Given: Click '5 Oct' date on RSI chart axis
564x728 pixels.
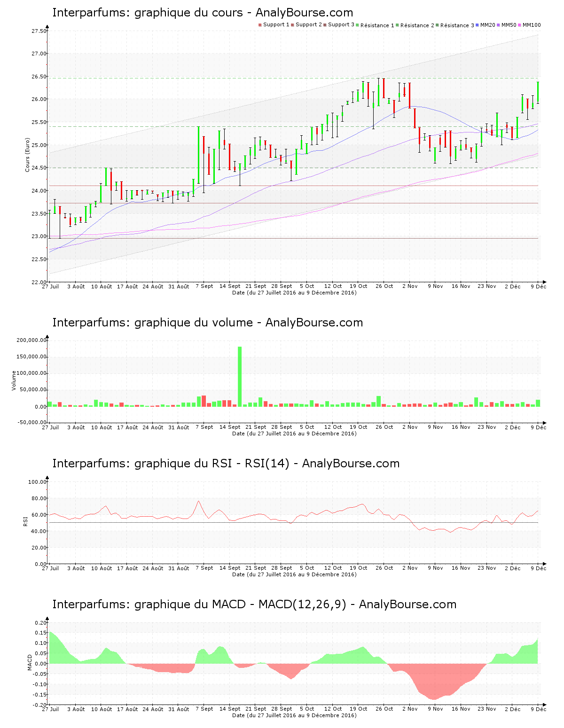Looking at the screenshot, I should [307, 568].
